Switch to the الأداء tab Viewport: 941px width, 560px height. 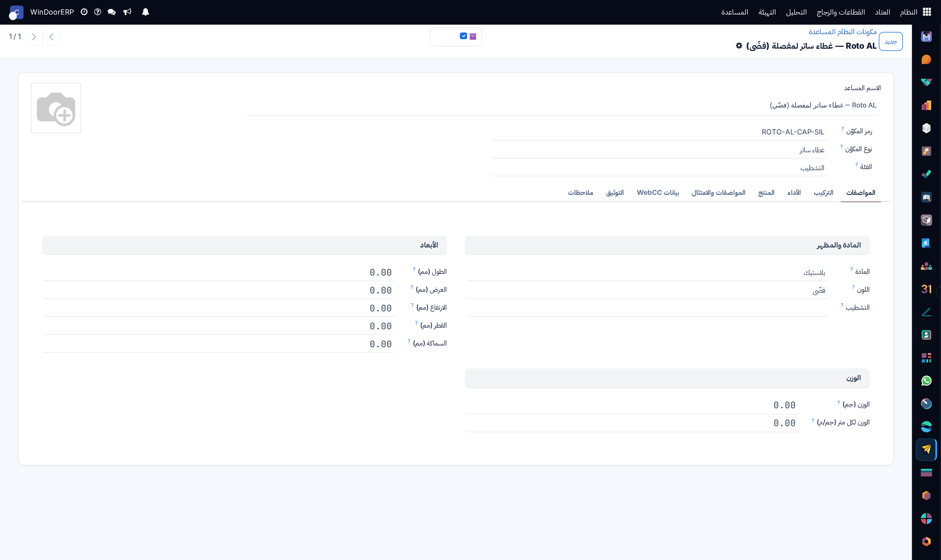coord(794,192)
